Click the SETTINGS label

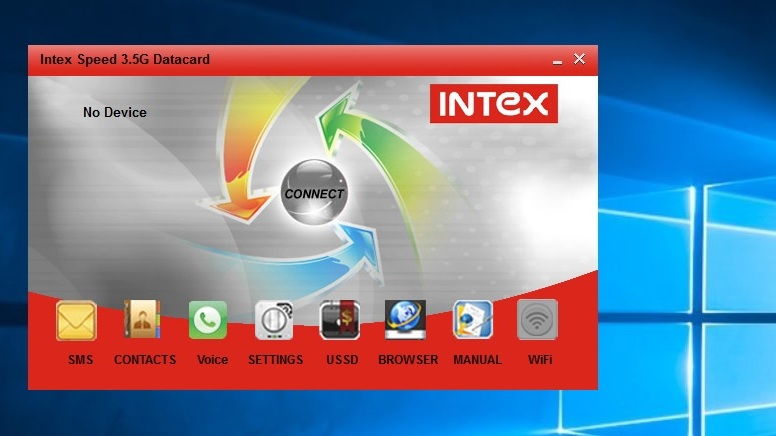click(x=276, y=360)
